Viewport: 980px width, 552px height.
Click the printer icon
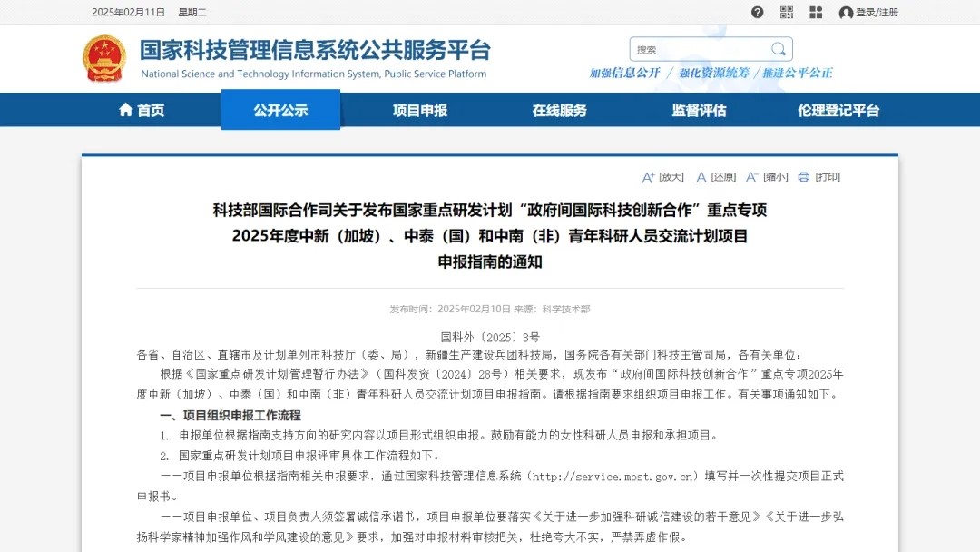tap(804, 178)
